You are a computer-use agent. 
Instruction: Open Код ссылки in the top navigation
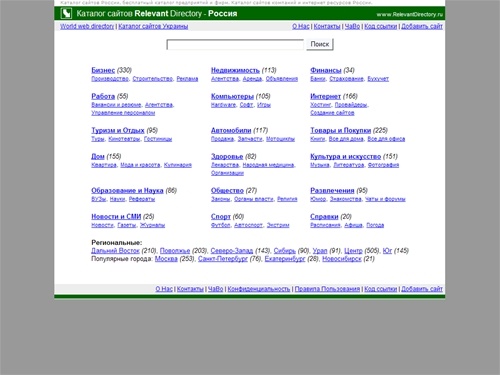[x=381, y=26]
